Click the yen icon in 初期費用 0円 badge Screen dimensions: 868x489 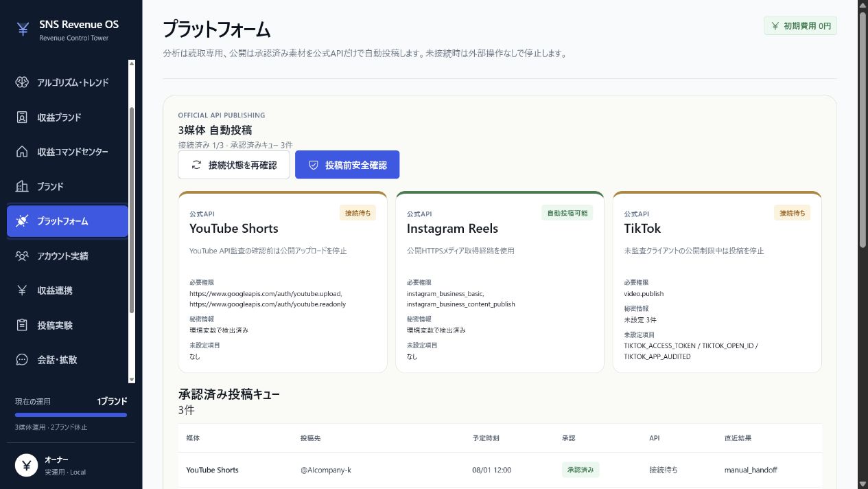click(775, 26)
